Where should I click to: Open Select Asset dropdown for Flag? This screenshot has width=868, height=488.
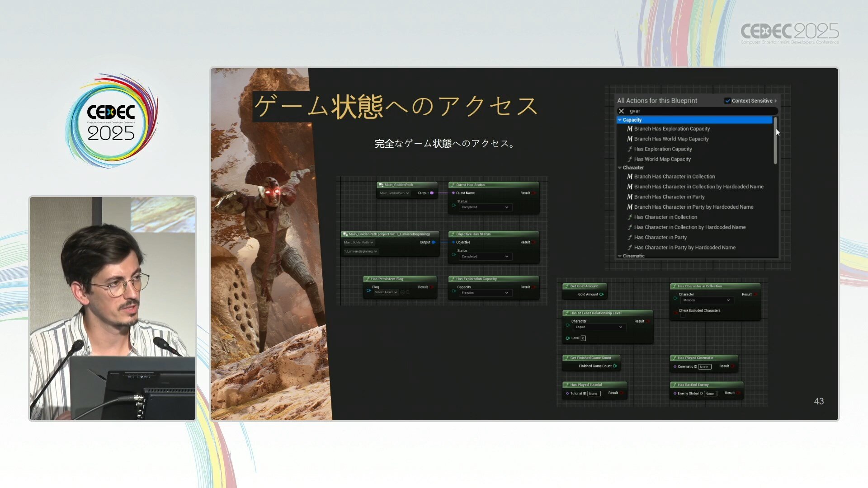pyautogui.click(x=386, y=293)
